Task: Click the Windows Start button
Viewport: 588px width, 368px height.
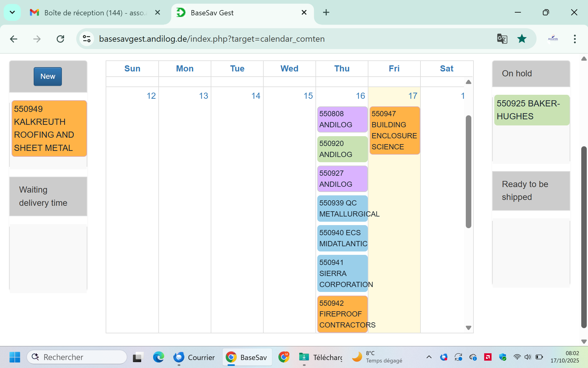Action: point(14,357)
